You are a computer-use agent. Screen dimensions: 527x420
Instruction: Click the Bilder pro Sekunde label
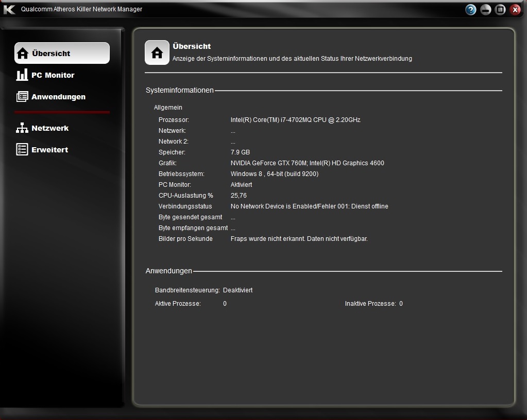click(185, 239)
